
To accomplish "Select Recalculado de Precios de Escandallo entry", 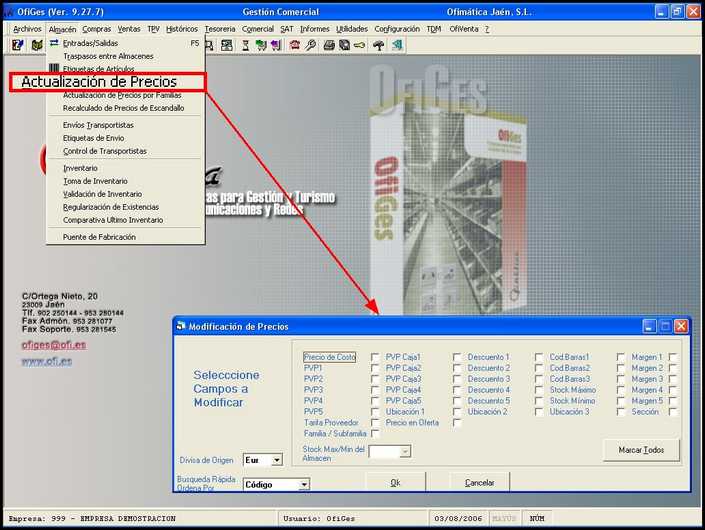I will pos(123,108).
